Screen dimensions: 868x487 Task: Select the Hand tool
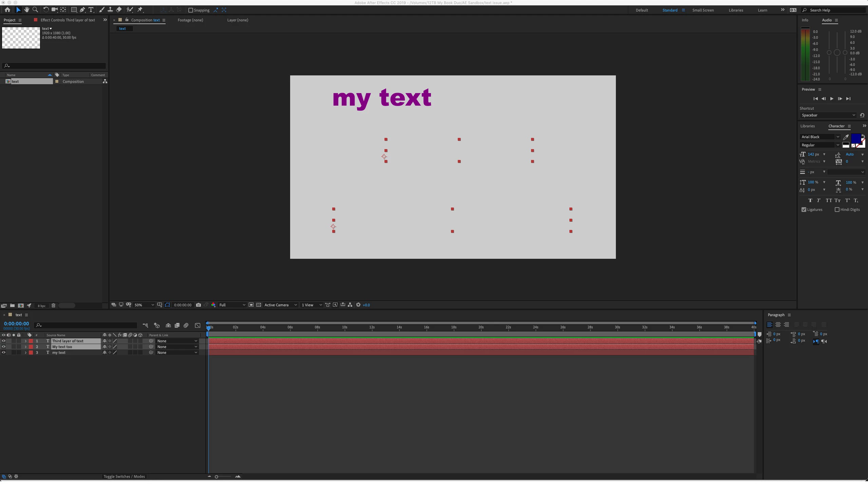(26, 10)
